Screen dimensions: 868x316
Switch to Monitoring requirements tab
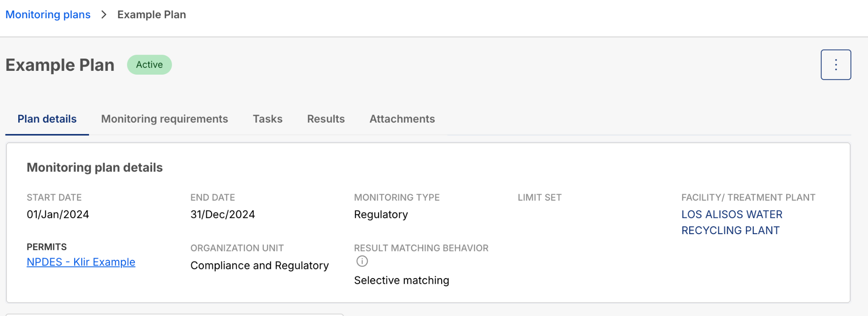164,119
